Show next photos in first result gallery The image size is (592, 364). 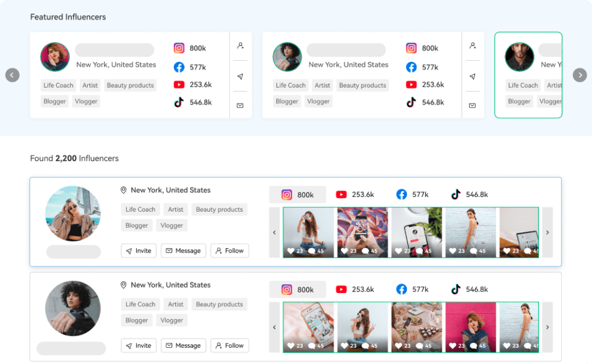pos(548,232)
